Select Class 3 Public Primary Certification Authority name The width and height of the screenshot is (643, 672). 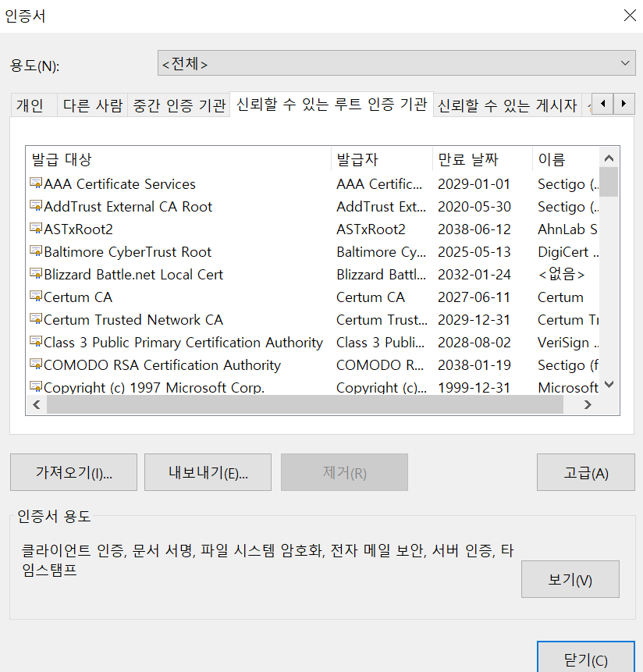tap(183, 343)
